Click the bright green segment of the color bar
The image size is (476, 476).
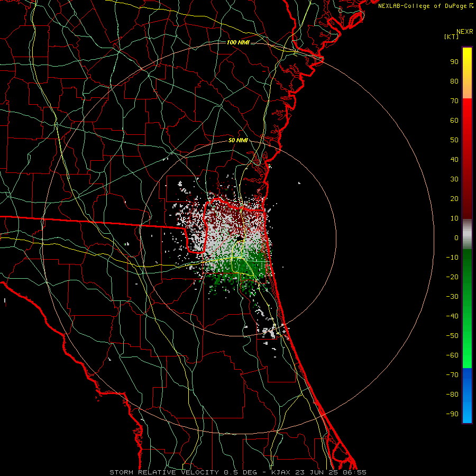click(467, 349)
